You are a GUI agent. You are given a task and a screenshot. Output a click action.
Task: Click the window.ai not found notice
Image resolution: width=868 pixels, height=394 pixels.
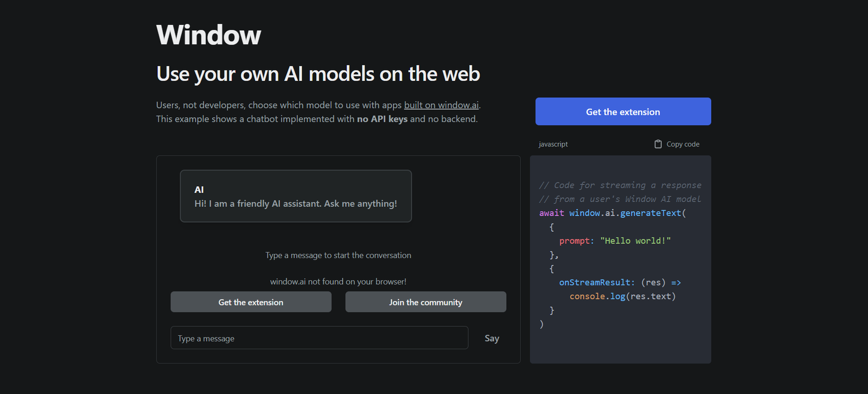point(338,282)
